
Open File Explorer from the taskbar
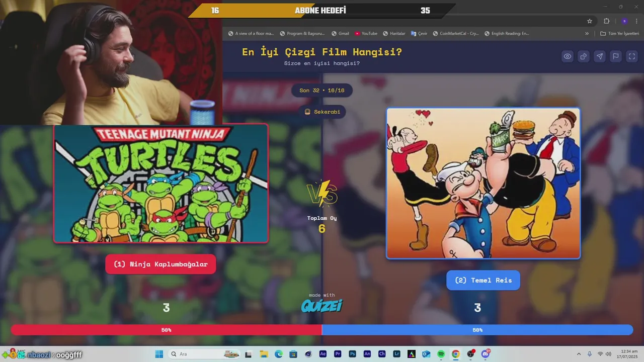coord(264,354)
